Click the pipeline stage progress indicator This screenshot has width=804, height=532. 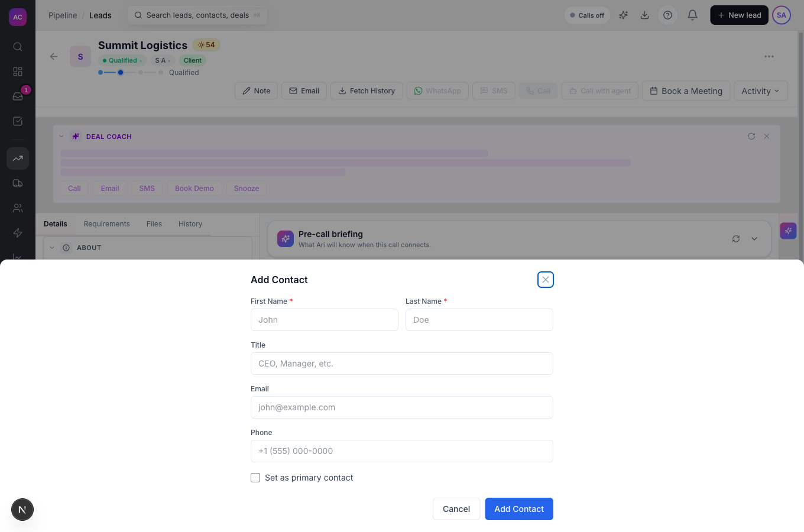tap(131, 73)
